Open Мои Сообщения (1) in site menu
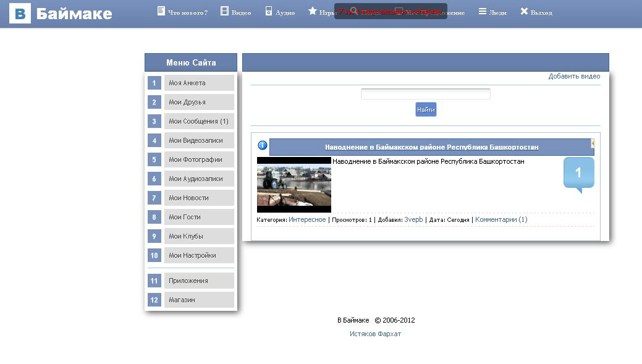The width and height of the screenshot is (642, 364). [x=199, y=121]
